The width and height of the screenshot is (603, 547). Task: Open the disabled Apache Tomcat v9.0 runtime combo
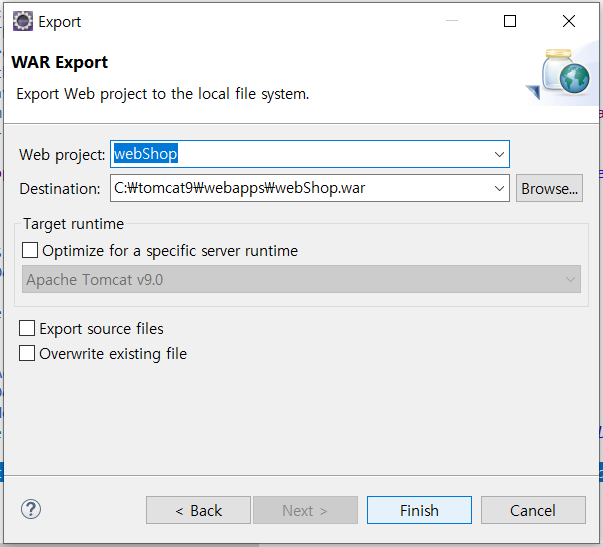coord(301,279)
